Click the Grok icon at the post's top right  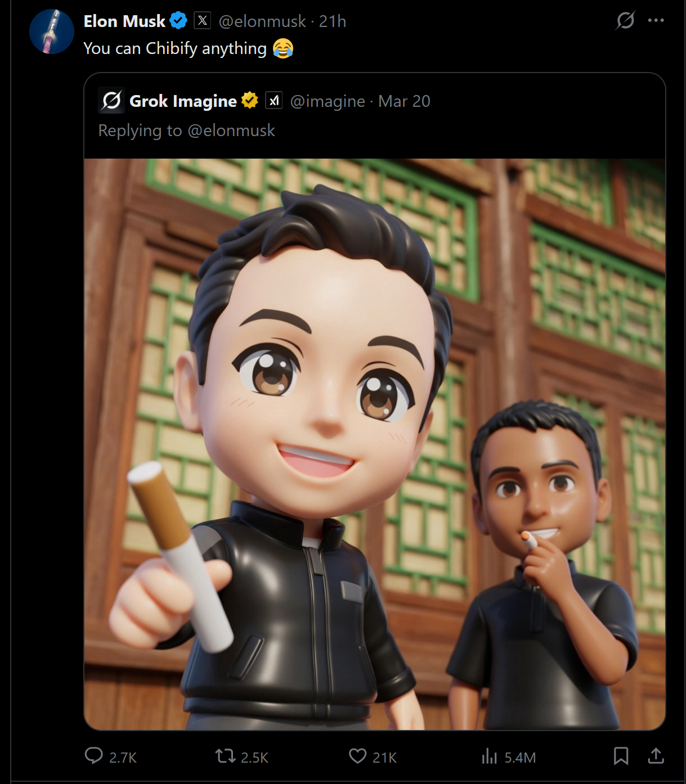tap(625, 21)
